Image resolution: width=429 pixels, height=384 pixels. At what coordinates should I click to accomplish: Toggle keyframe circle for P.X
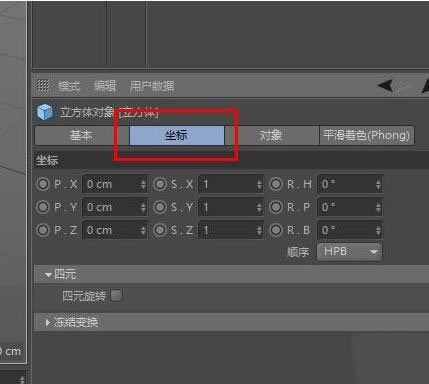pos(43,184)
